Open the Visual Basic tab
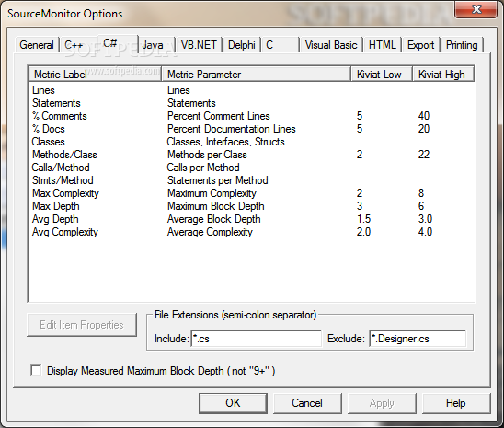 (x=331, y=45)
